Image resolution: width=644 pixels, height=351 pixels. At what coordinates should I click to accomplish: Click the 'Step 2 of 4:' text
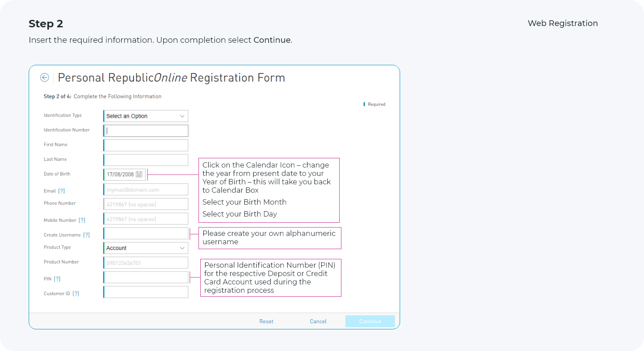(x=57, y=97)
